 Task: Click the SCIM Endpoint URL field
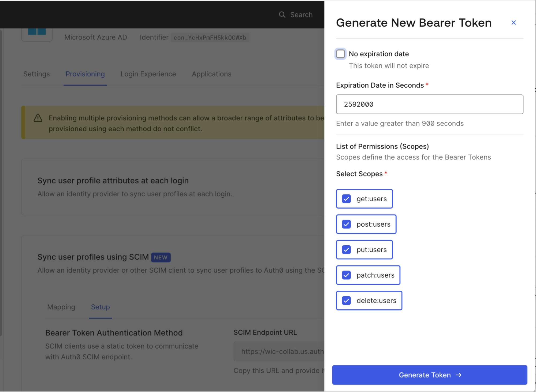pos(279,351)
